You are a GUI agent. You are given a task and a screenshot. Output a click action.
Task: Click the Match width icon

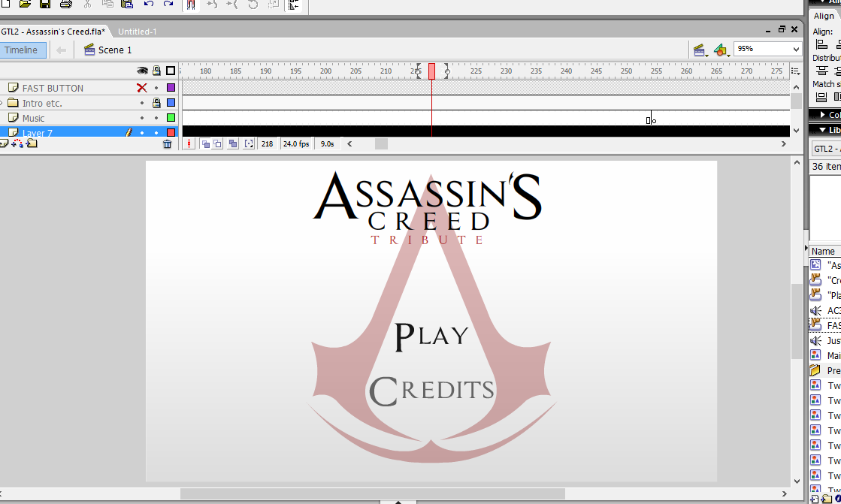[x=821, y=97]
